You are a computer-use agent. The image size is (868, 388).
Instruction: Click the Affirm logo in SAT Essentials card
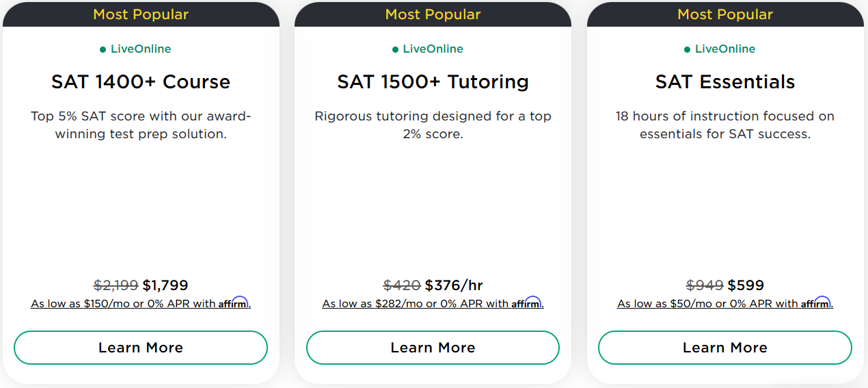point(816,303)
